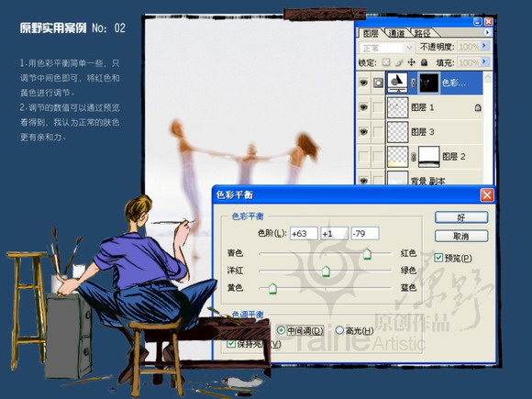Select the color balance adjustment layer thumbnail
The width and height of the screenshot is (532, 399).
point(398,83)
